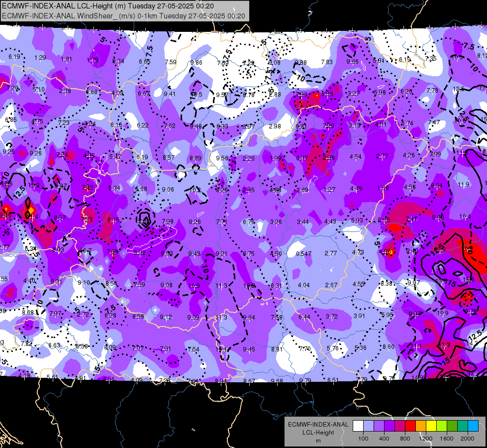The height and width of the screenshot is (448, 487).
Task: Click the legend tick label 800
Action: [405, 439]
